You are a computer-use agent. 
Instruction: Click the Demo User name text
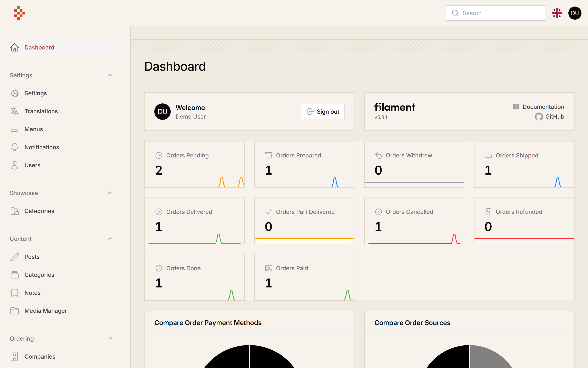click(x=190, y=117)
